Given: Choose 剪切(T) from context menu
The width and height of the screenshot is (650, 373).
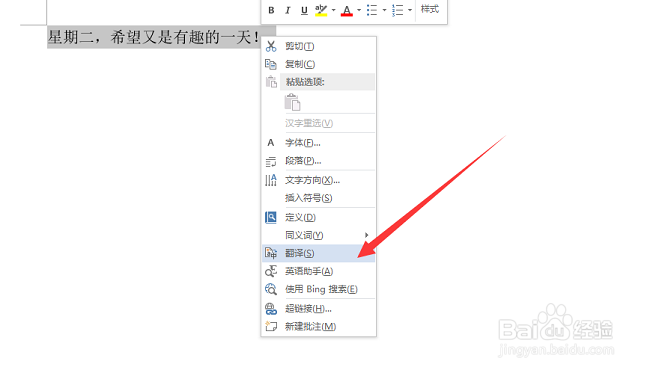Looking at the screenshot, I should tap(318, 46).
